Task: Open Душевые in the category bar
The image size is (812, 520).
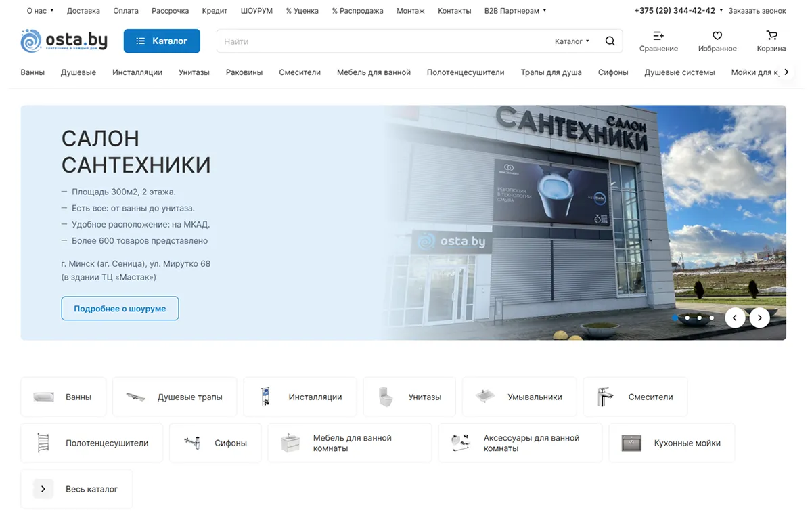Action: point(78,72)
